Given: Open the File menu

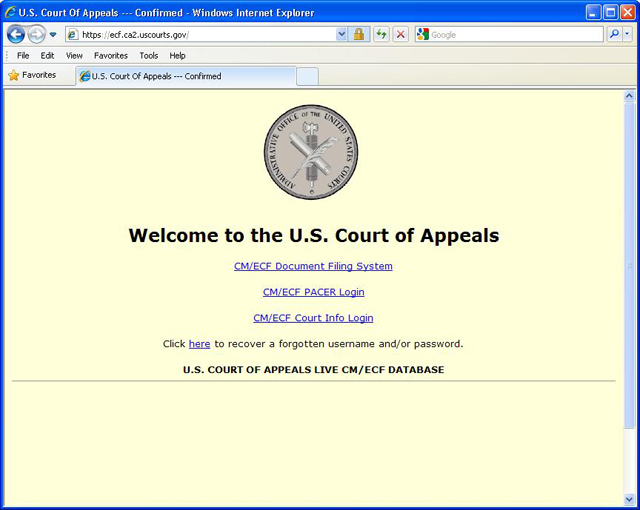Looking at the screenshot, I should point(23,55).
